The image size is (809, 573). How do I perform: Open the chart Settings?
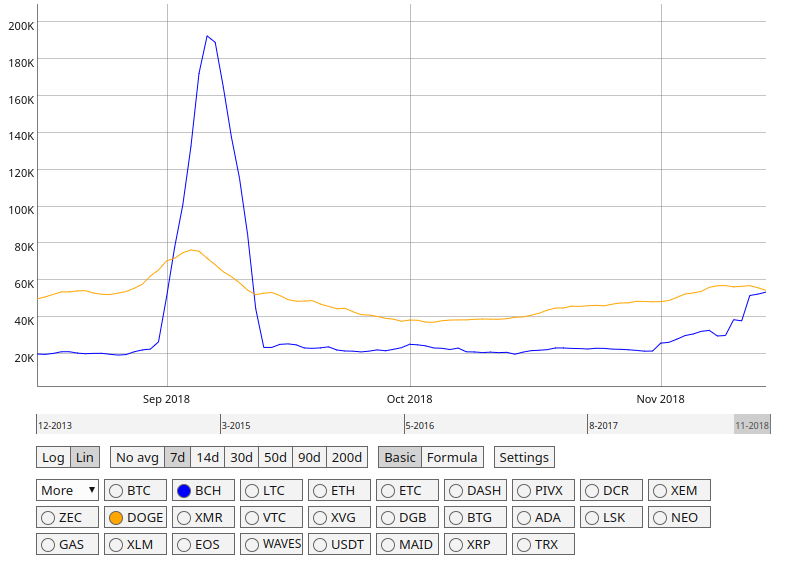point(524,457)
